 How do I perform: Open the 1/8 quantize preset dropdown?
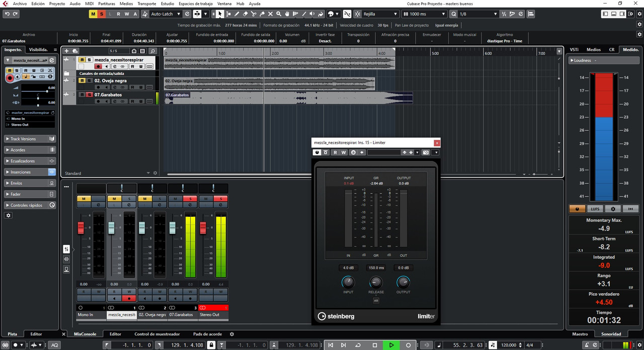tap(478, 14)
